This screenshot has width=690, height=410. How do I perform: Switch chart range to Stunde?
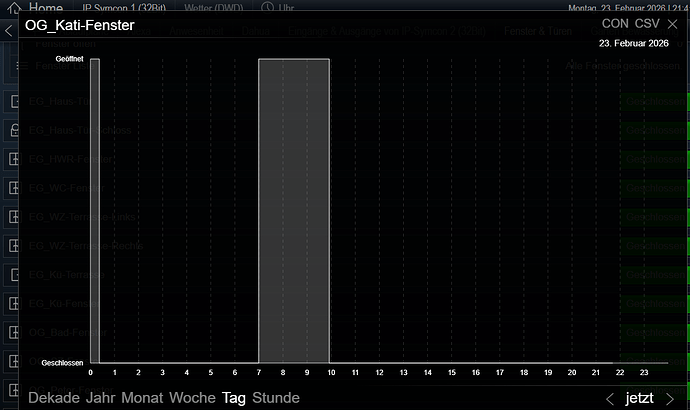[x=275, y=398]
